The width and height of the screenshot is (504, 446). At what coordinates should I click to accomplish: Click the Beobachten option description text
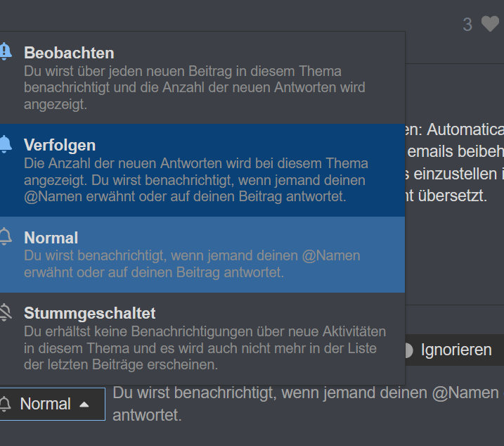tap(194, 88)
